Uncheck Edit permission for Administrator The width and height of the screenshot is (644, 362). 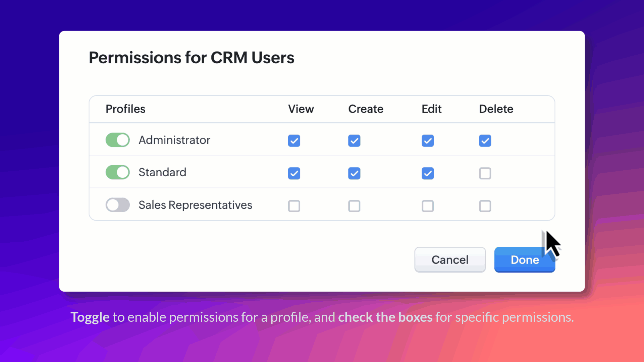(x=427, y=141)
